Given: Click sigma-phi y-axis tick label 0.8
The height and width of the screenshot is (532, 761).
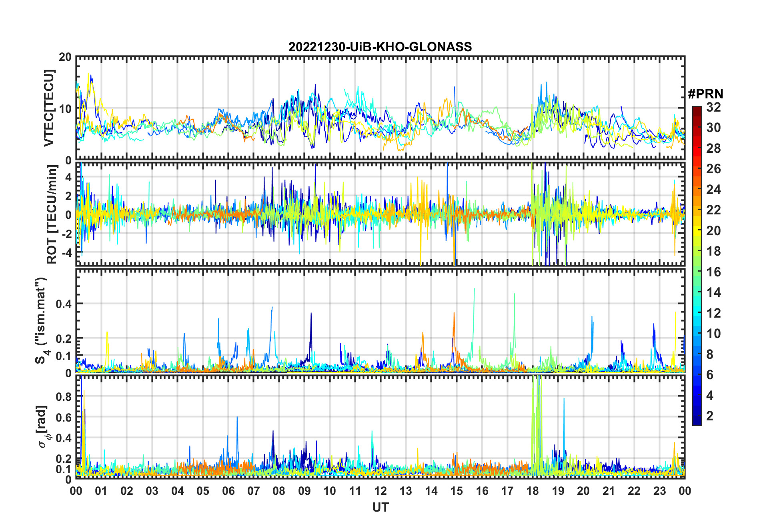Looking at the screenshot, I should (64, 396).
